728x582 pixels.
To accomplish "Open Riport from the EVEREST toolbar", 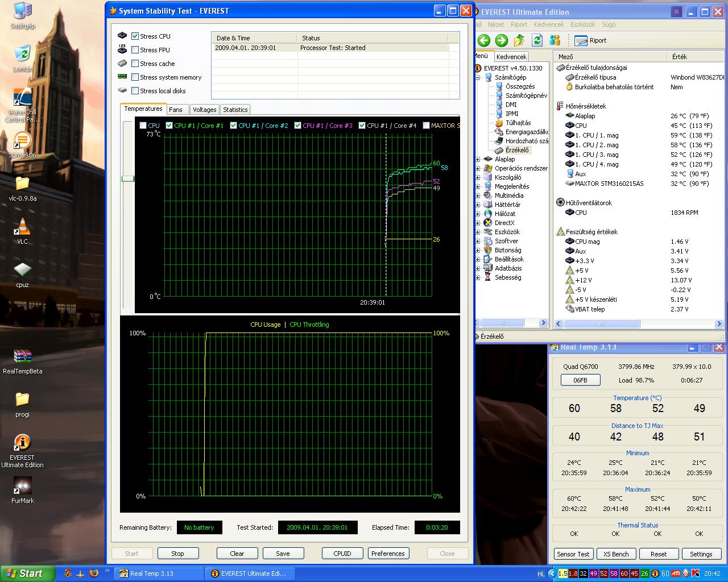I will point(590,40).
